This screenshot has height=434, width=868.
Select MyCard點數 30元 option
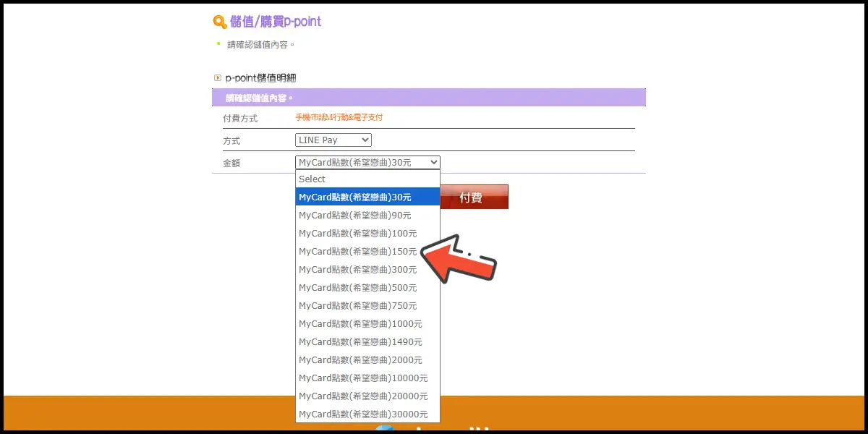[x=367, y=197]
